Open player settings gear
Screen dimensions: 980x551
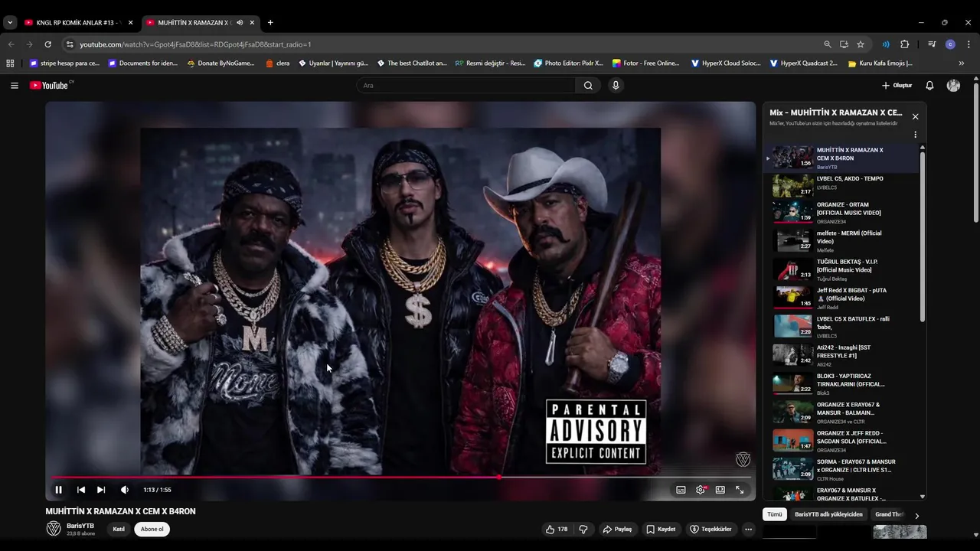pyautogui.click(x=701, y=490)
